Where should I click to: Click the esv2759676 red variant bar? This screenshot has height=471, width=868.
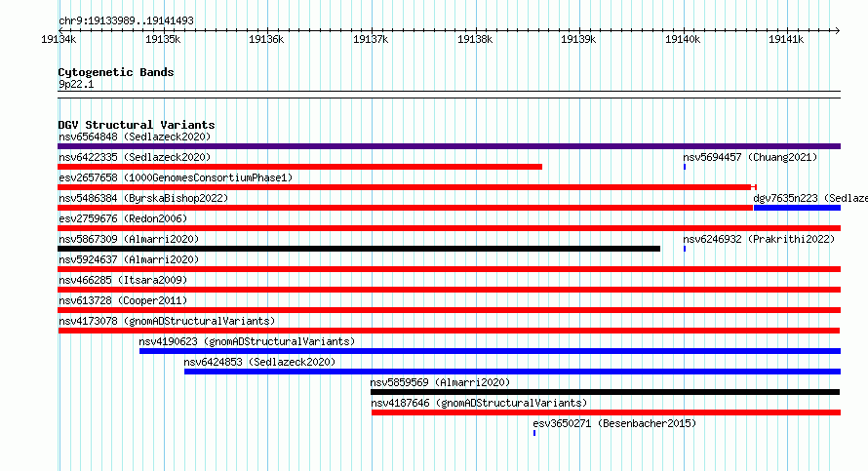pyautogui.click(x=449, y=228)
